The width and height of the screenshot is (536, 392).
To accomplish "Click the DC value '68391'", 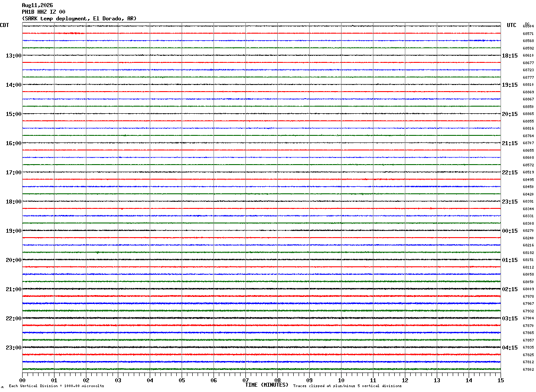I will (x=528, y=202).
